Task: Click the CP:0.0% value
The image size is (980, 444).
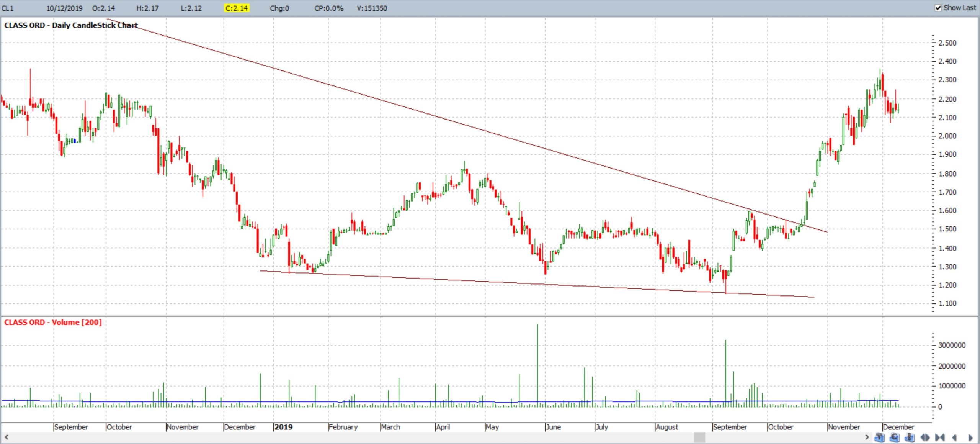Action: 328,8
